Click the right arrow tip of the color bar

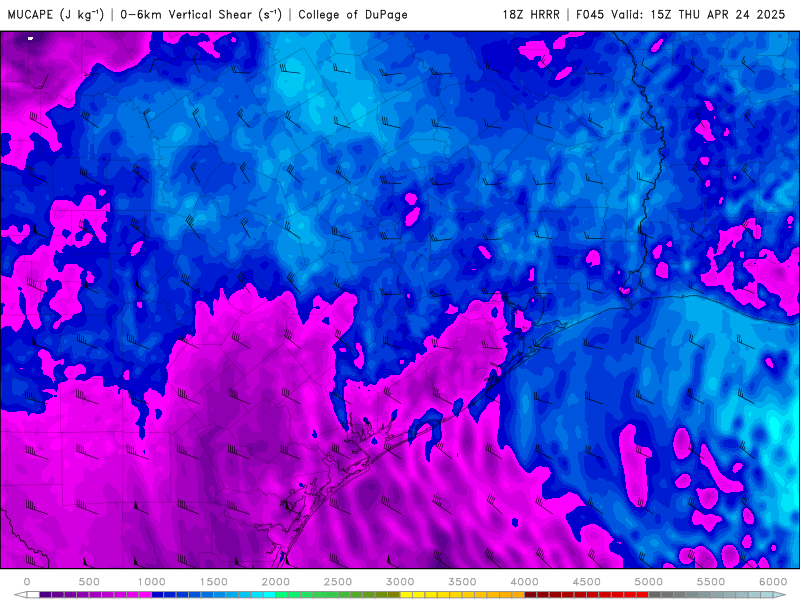780,595
